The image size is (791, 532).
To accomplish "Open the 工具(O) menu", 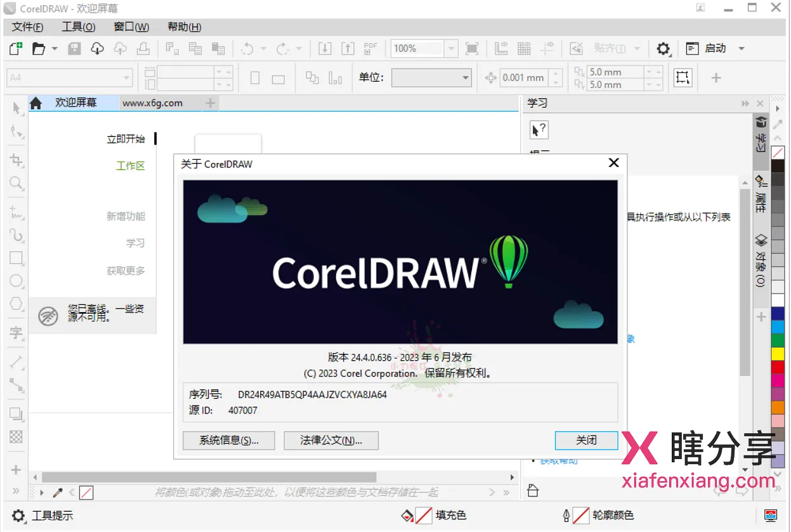I will [x=79, y=27].
